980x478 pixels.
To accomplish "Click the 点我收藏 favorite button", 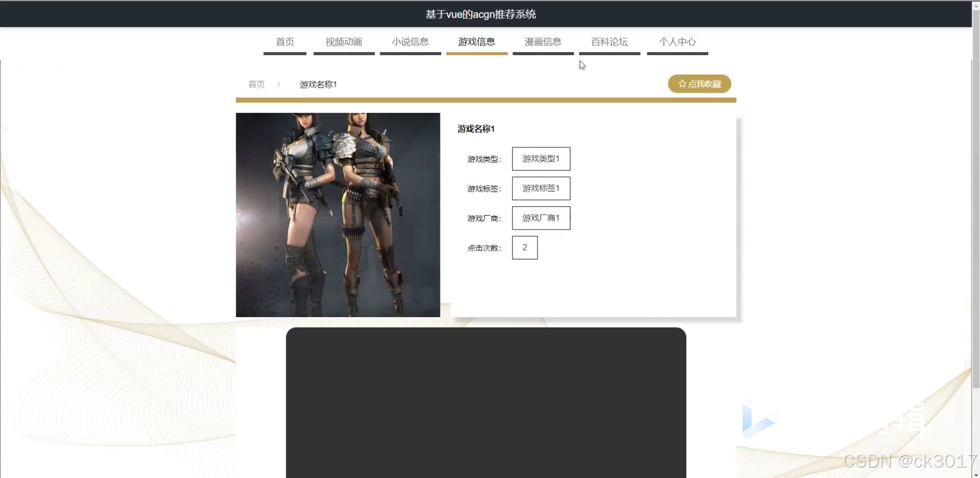I will (699, 84).
